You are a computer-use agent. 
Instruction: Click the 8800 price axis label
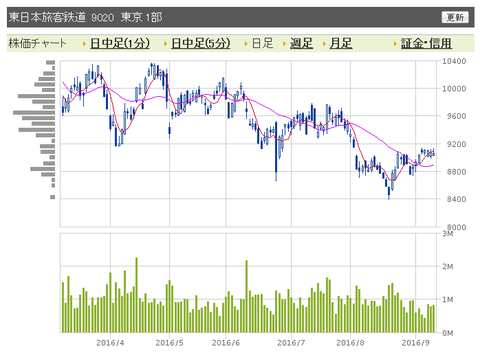pos(456,172)
